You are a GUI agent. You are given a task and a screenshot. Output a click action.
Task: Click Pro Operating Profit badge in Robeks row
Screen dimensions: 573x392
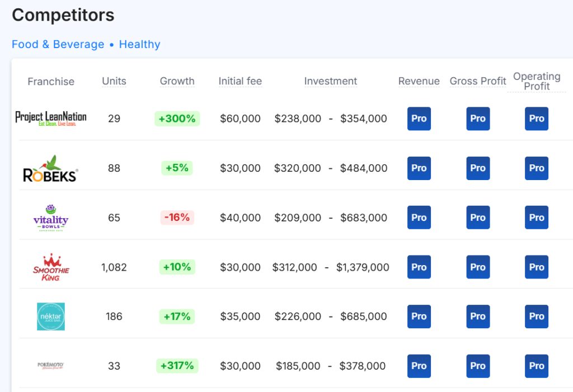537,168
